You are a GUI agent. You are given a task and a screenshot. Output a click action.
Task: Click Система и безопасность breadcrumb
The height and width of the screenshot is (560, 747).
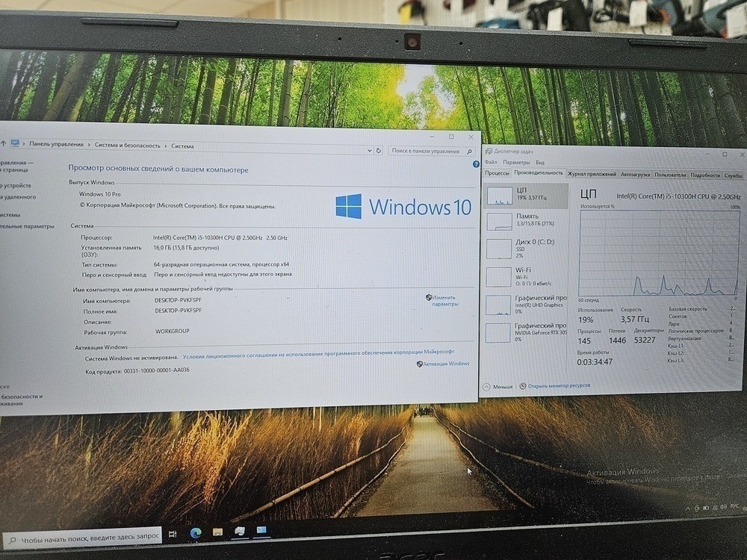127,146
